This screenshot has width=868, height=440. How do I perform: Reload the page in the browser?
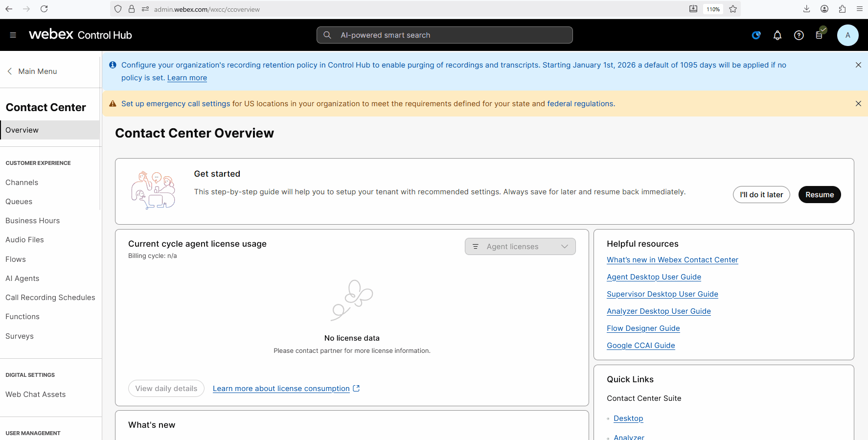click(x=44, y=9)
